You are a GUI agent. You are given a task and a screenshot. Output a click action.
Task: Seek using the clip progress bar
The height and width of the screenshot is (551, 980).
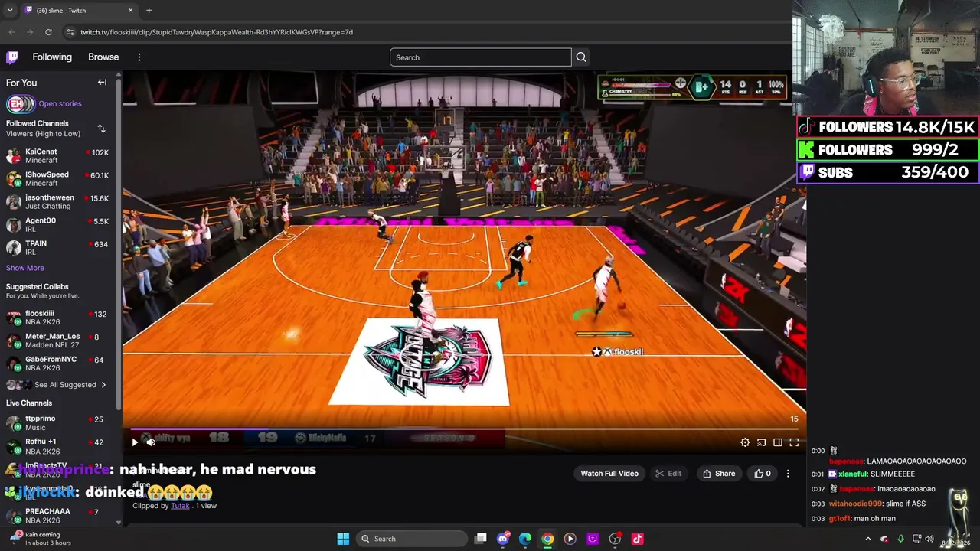(464, 429)
